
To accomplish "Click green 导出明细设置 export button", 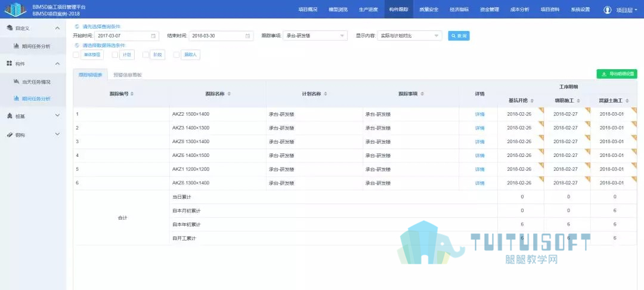I will pyautogui.click(x=617, y=74).
